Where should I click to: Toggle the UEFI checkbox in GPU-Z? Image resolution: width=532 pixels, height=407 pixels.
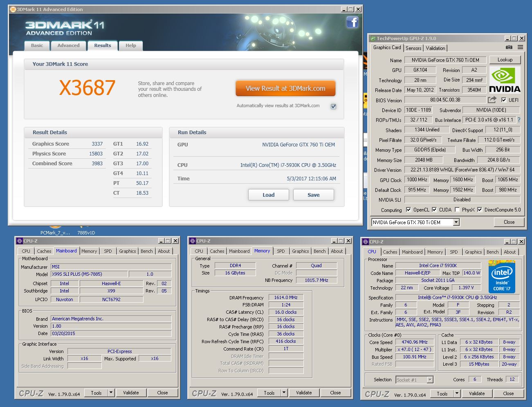[x=504, y=100]
